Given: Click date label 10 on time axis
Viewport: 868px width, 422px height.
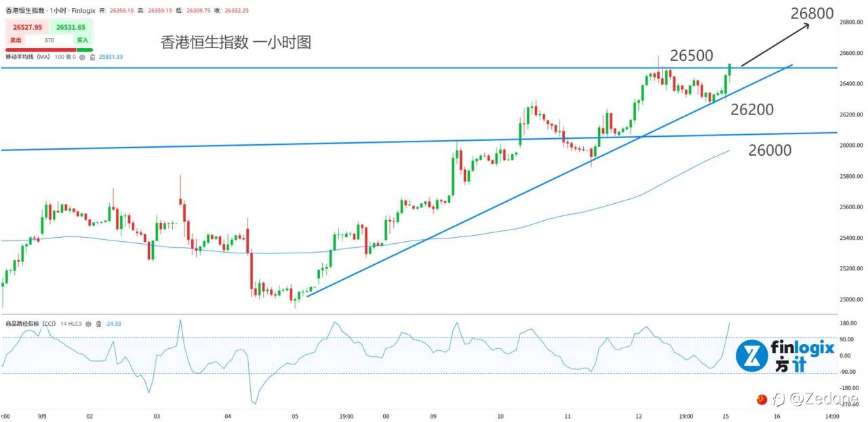Looking at the screenshot, I should [x=500, y=417].
